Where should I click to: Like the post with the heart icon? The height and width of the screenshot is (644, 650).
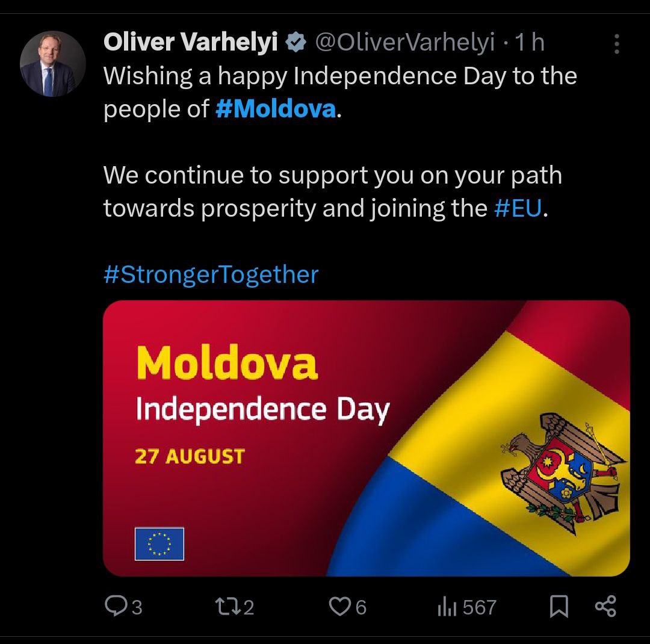point(339,606)
